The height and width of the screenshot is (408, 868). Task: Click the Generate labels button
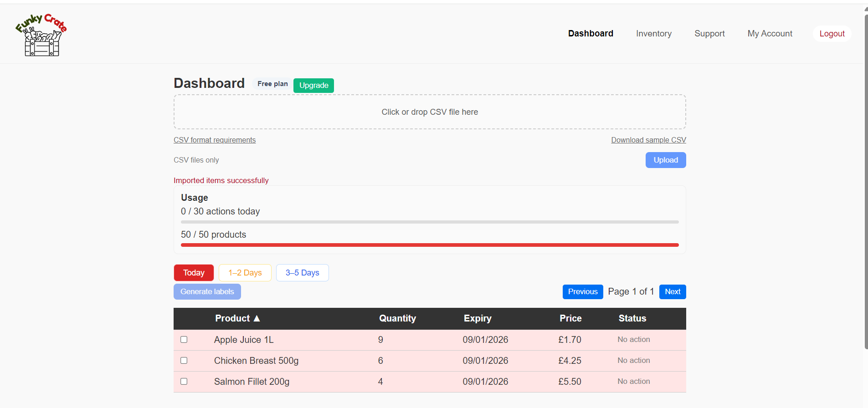[207, 292]
